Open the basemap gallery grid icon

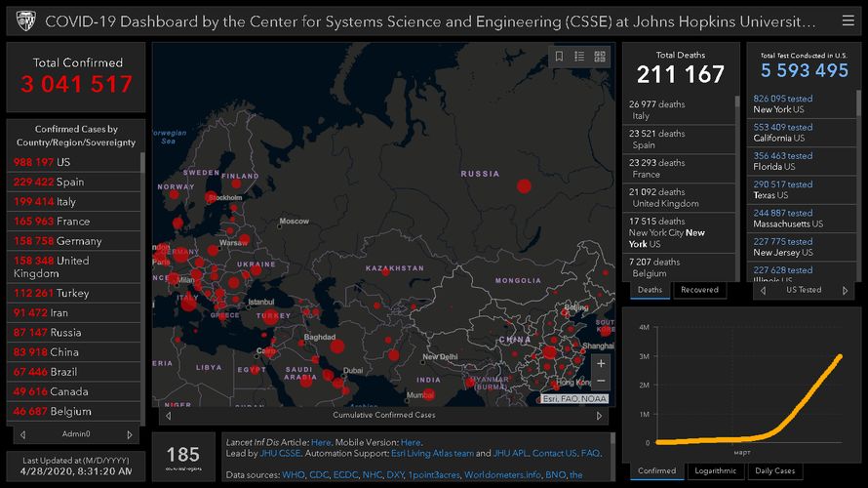click(x=600, y=57)
